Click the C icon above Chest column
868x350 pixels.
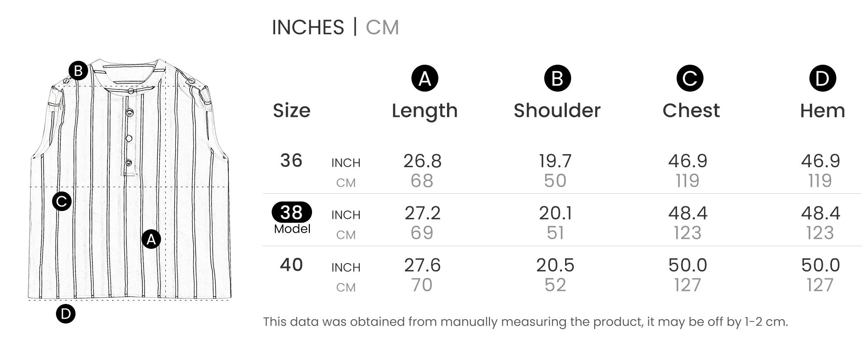pos(690,79)
